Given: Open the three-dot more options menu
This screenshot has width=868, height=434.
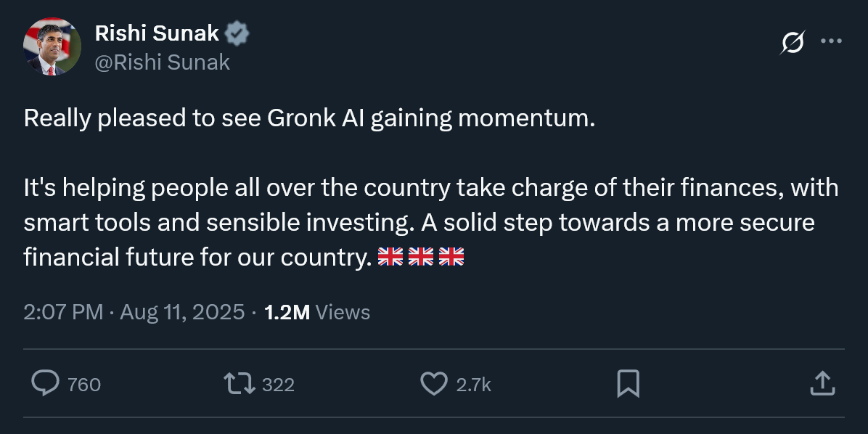Looking at the screenshot, I should click(x=831, y=41).
